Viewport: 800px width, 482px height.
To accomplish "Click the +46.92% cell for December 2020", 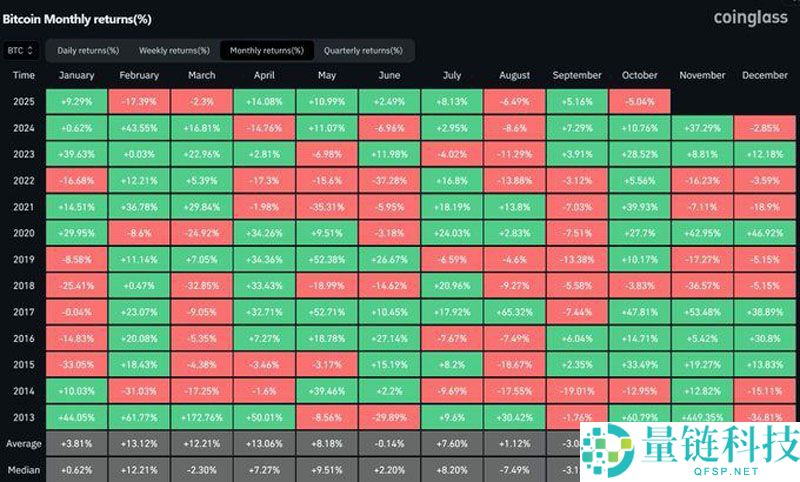I will click(x=764, y=233).
